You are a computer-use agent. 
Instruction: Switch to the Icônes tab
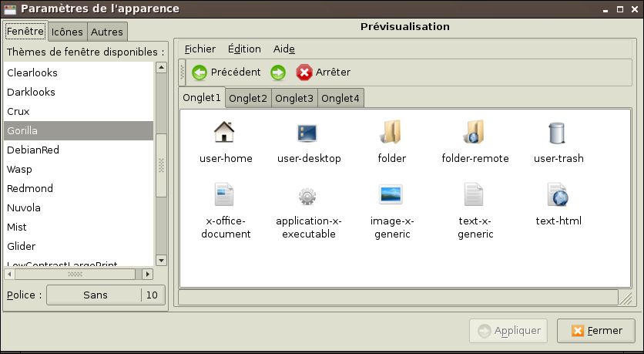(x=67, y=32)
